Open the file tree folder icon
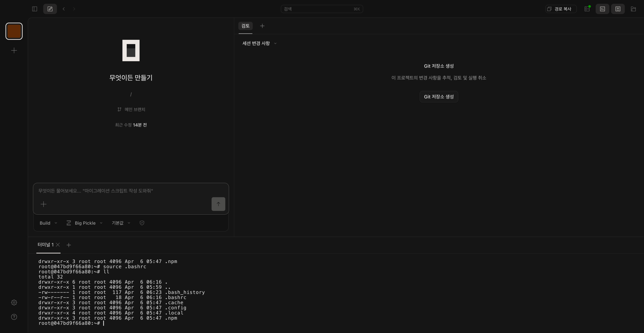Screen dimensions: 644x333 [633, 9]
